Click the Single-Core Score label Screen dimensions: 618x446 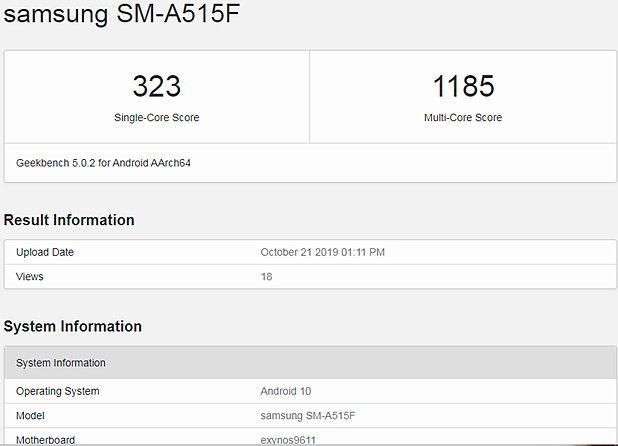click(156, 118)
